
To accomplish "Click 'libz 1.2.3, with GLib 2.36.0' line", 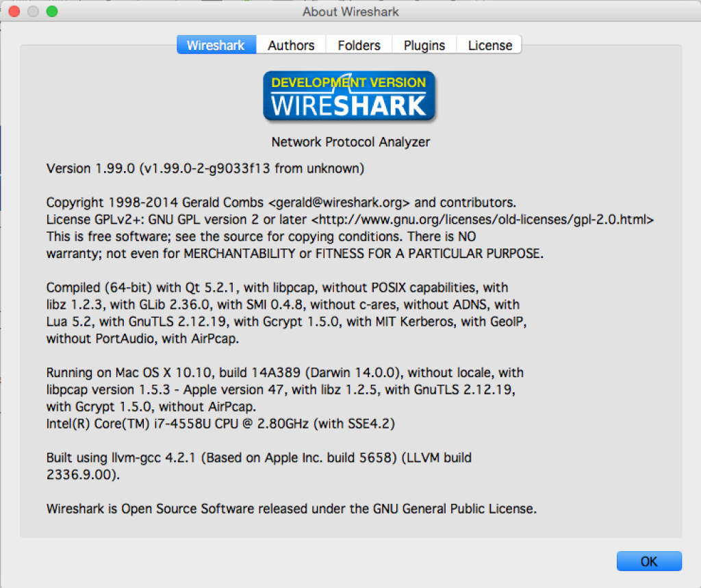I will tap(283, 305).
